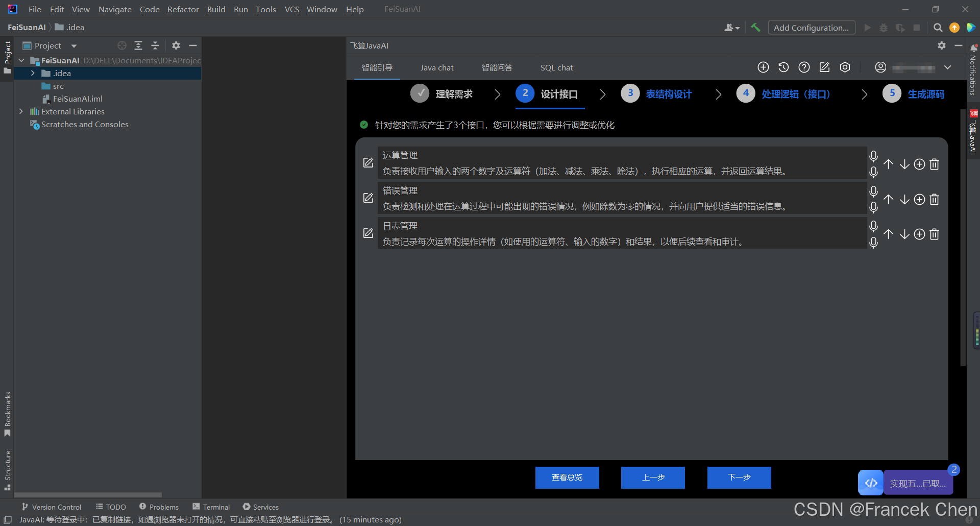Open Search Everywhere magnifier icon
980x526 pixels.
pyautogui.click(x=938, y=27)
